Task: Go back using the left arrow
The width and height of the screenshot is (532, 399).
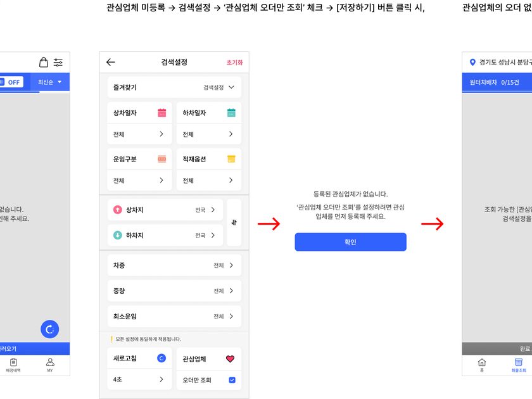Action: pos(111,62)
